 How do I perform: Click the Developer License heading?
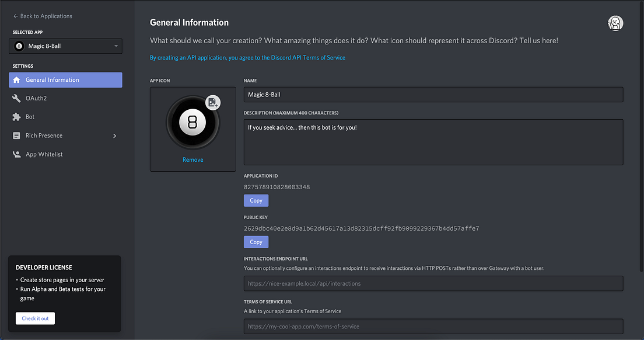[44, 268]
